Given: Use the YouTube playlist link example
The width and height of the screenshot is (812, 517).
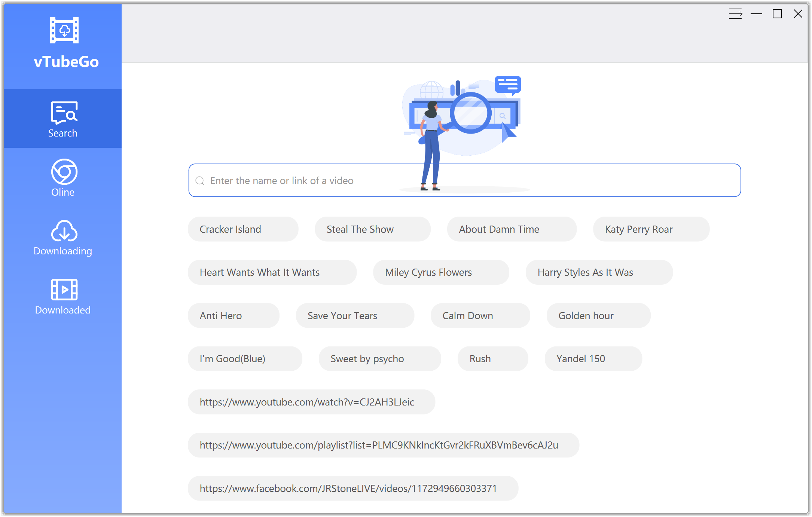Looking at the screenshot, I should (384, 445).
